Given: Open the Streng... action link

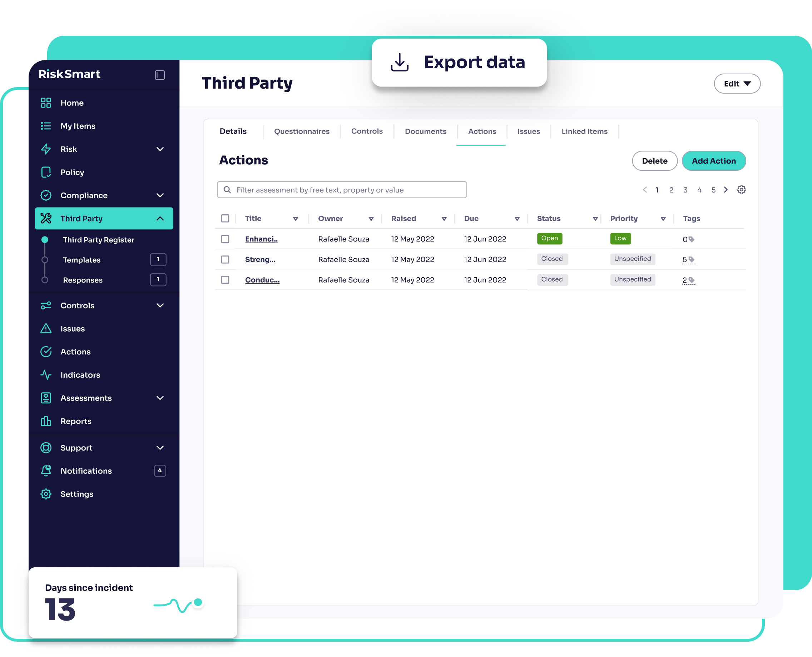Looking at the screenshot, I should tap(260, 259).
